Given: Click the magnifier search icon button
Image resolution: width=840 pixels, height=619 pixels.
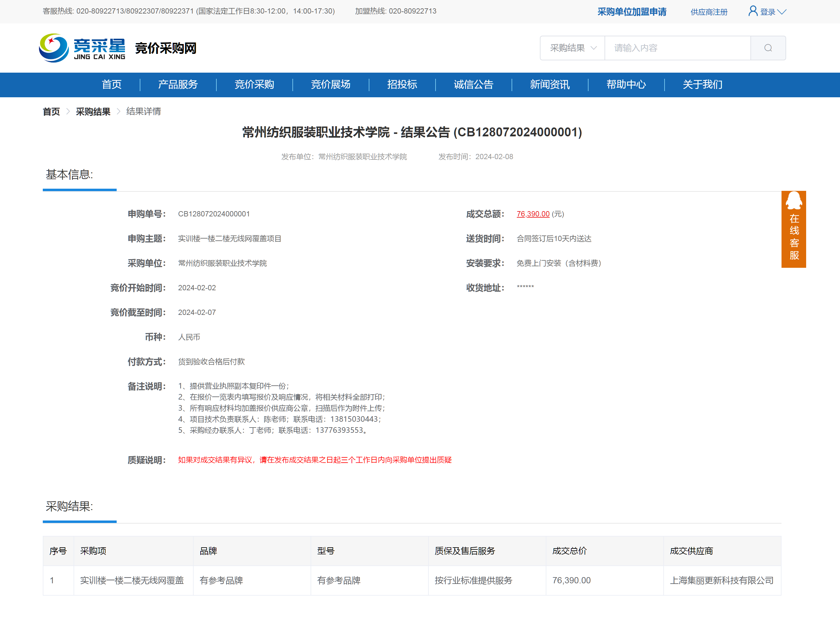Looking at the screenshot, I should (x=768, y=48).
